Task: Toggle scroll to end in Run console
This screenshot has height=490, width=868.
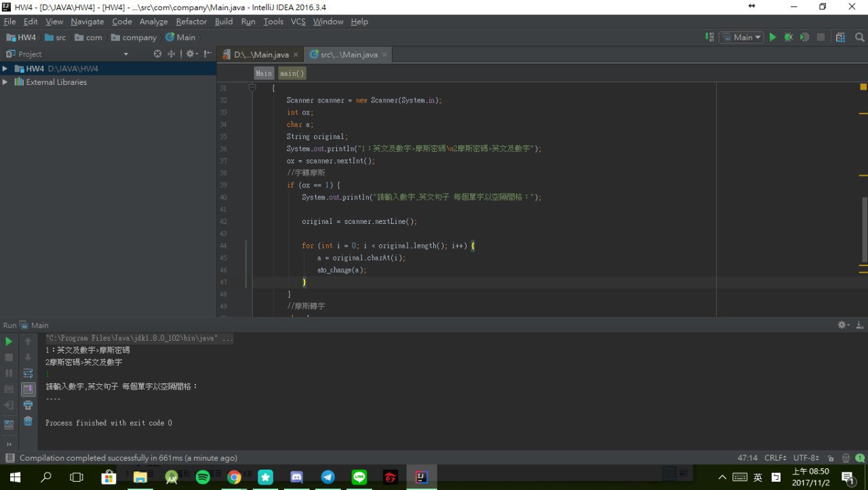Action: click(x=28, y=389)
